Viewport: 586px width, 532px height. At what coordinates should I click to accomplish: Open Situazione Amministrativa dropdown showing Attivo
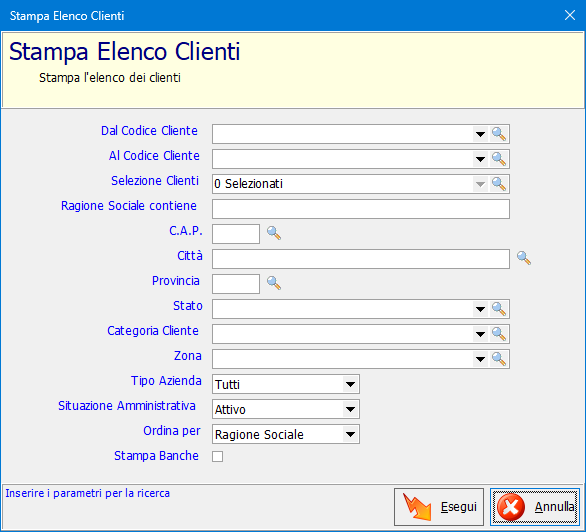pos(350,409)
